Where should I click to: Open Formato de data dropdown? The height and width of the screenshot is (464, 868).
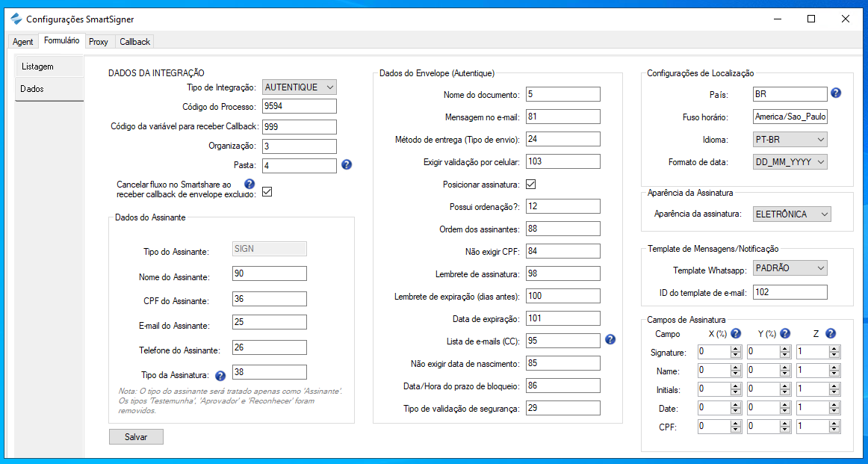point(790,162)
